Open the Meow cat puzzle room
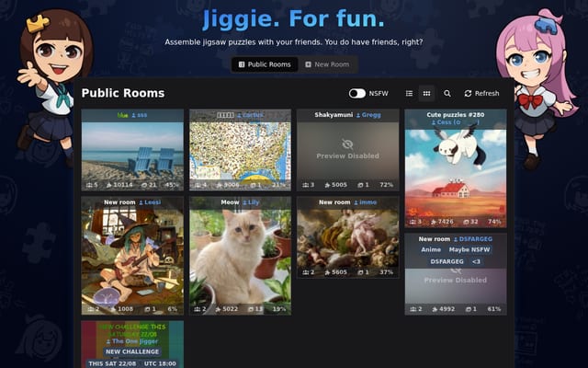The width and height of the screenshot is (588, 368). (x=241, y=256)
